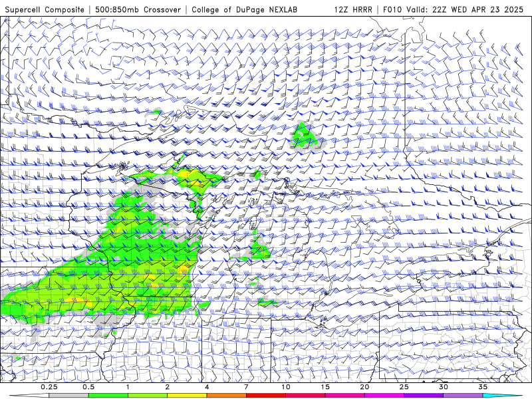532x399 pixels.
Task: Click the "4" color scale label
Action: tap(207, 387)
